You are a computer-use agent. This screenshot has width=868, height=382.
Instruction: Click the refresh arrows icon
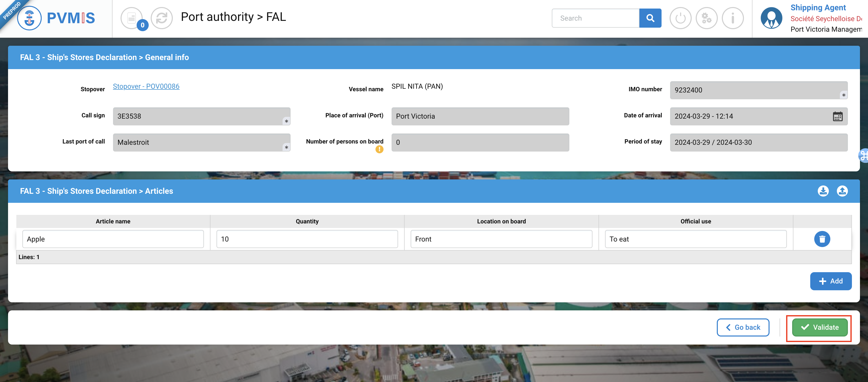(162, 18)
